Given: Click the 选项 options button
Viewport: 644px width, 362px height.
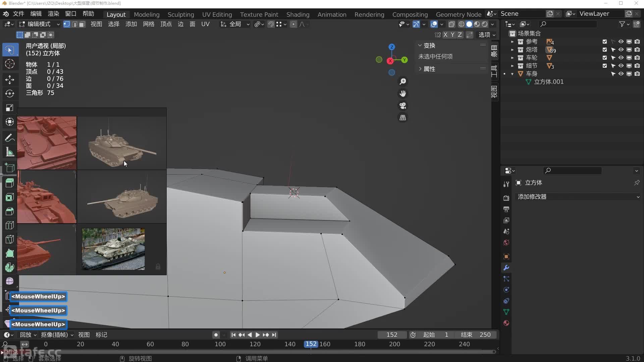Looking at the screenshot, I should click(x=487, y=35).
